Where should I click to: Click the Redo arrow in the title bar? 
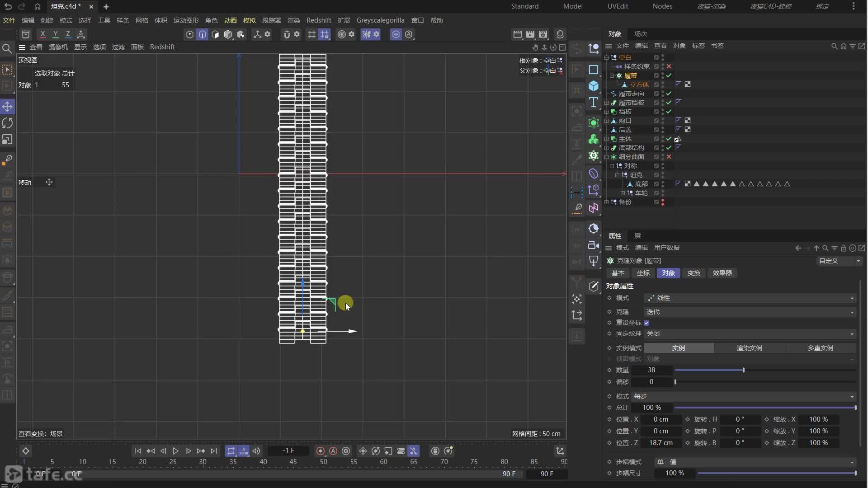(x=21, y=6)
